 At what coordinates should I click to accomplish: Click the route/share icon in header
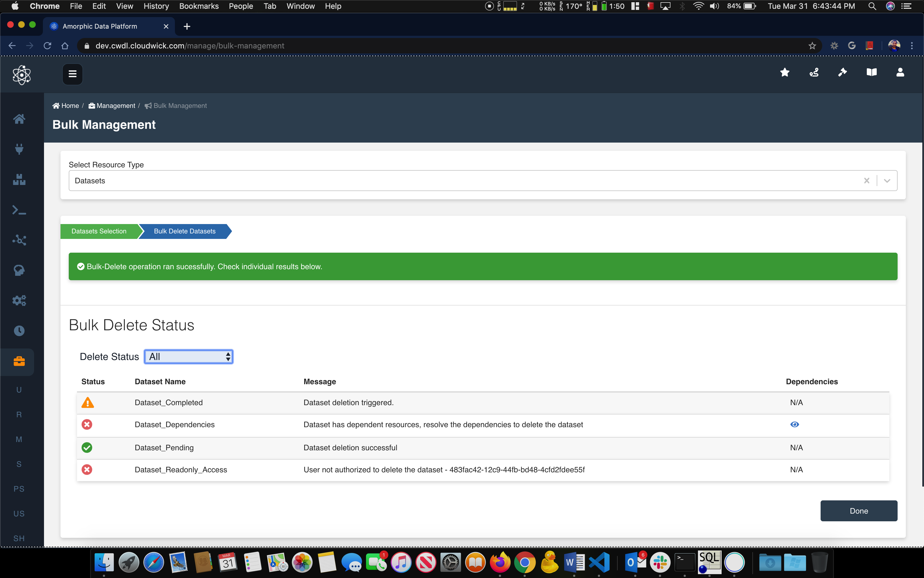pos(814,73)
